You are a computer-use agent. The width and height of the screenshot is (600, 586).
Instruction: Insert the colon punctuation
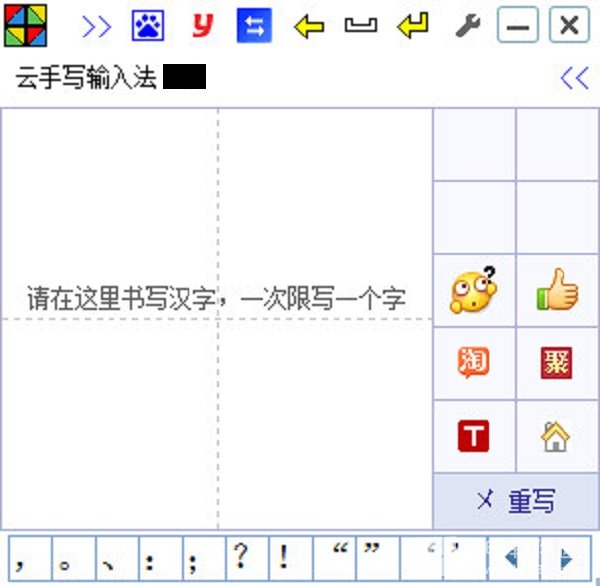point(161,558)
